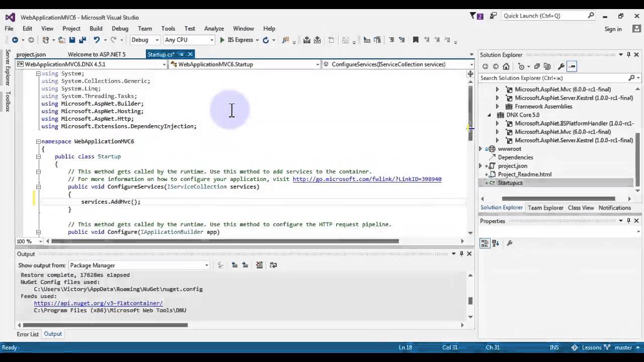Viewport: 644px width, 362px height.
Task: Click the Property Pages wrench in Properties panel
Action: (x=509, y=243)
